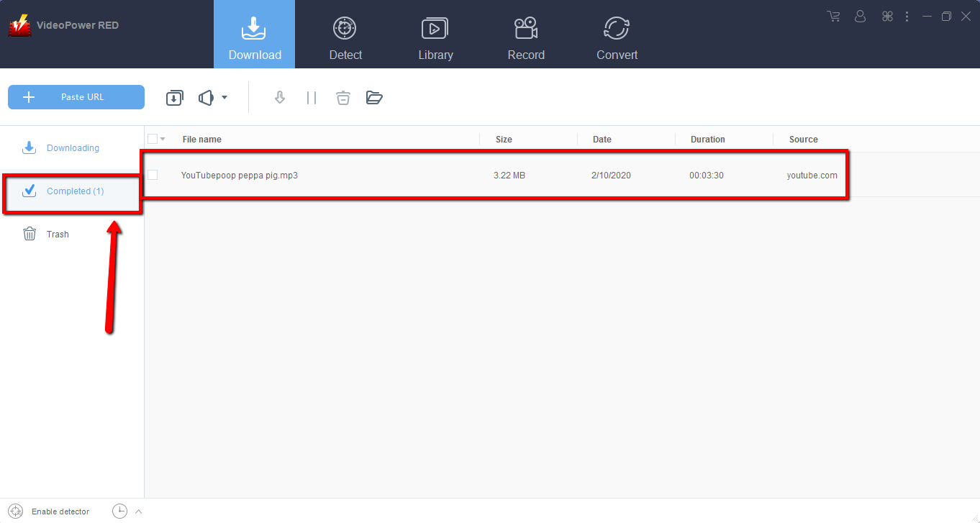Click the user account icon
Viewport: 980px width, 523px height.
point(860,16)
